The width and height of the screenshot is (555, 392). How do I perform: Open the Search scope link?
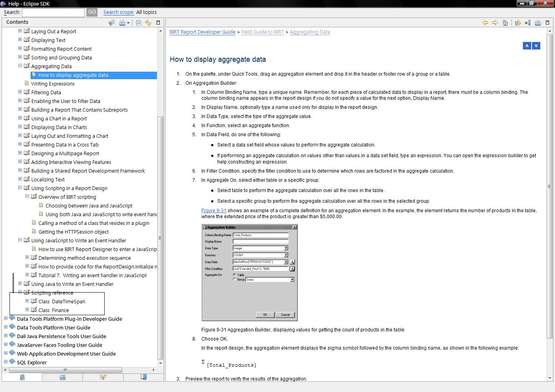[x=119, y=12]
